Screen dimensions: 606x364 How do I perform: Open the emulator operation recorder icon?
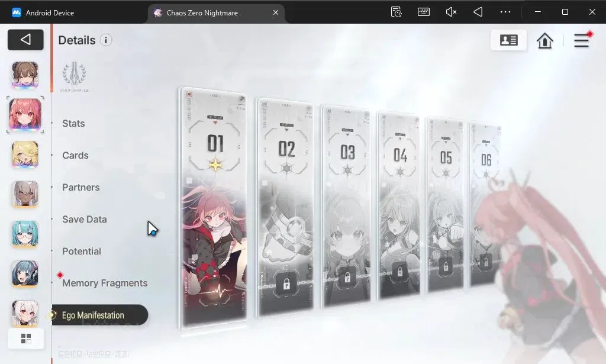pos(396,12)
